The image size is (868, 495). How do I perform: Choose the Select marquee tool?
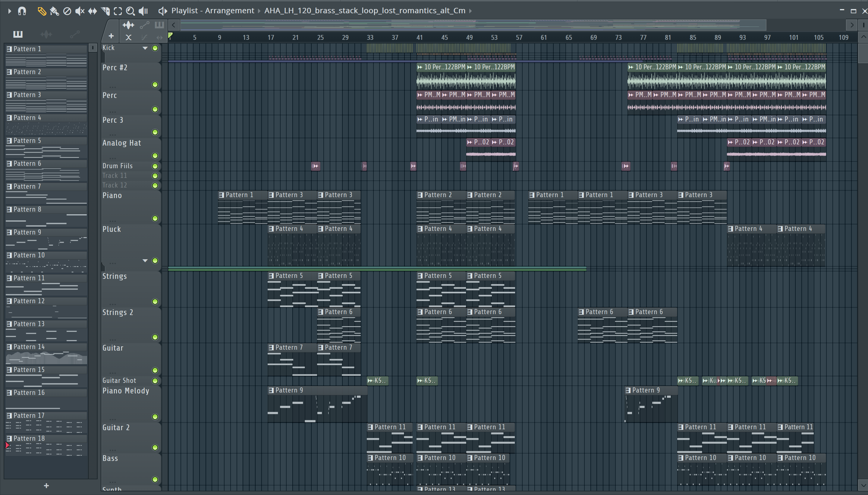[118, 11]
